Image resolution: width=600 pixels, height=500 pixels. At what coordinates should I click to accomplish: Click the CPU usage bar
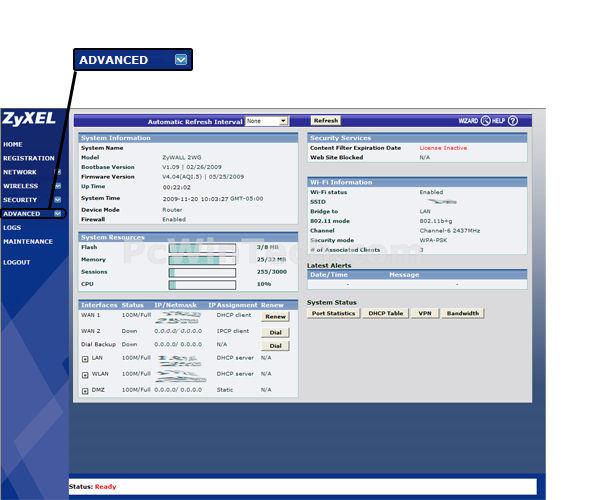point(202,285)
